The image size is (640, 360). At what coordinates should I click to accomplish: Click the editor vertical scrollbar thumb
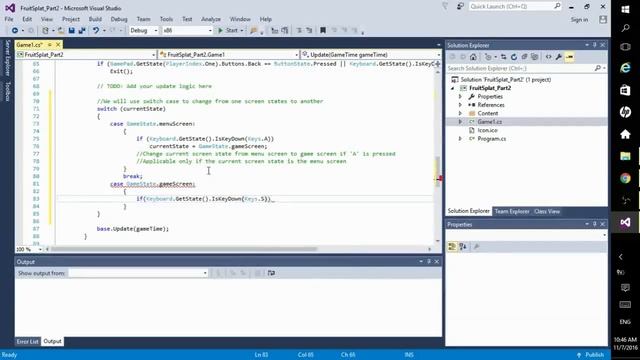point(438,171)
